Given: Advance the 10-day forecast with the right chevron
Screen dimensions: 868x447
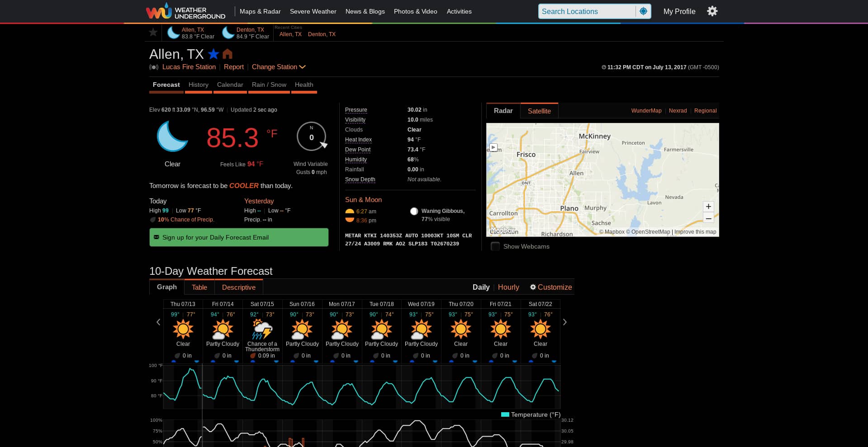Looking at the screenshot, I should point(564,322).
